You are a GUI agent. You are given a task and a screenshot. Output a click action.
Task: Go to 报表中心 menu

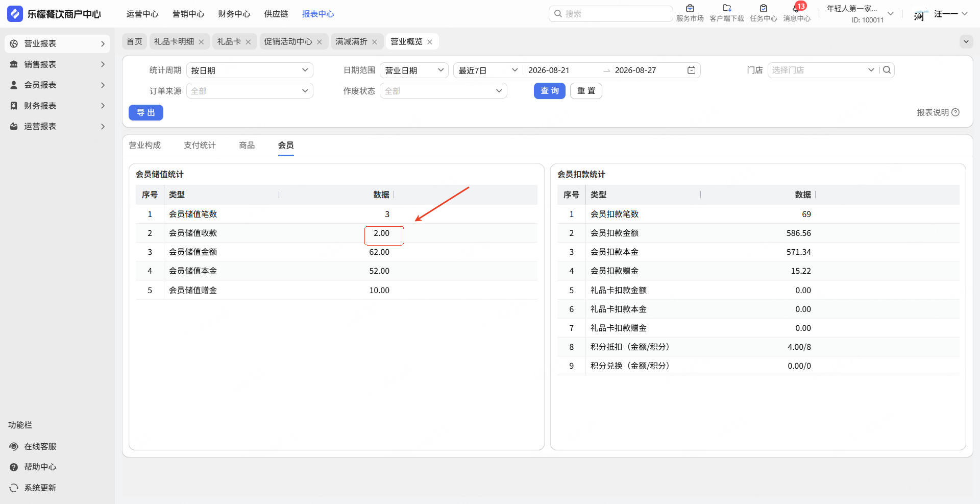click(318, 14)
